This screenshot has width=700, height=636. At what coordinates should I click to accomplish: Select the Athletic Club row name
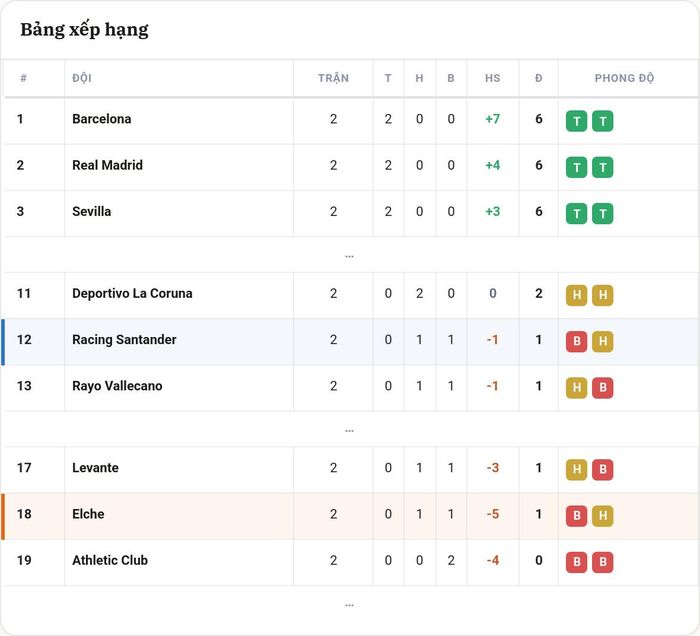pos(110,560)
